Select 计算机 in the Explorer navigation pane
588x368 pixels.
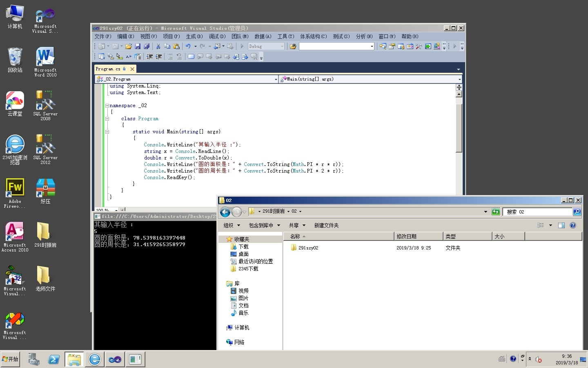238,328
